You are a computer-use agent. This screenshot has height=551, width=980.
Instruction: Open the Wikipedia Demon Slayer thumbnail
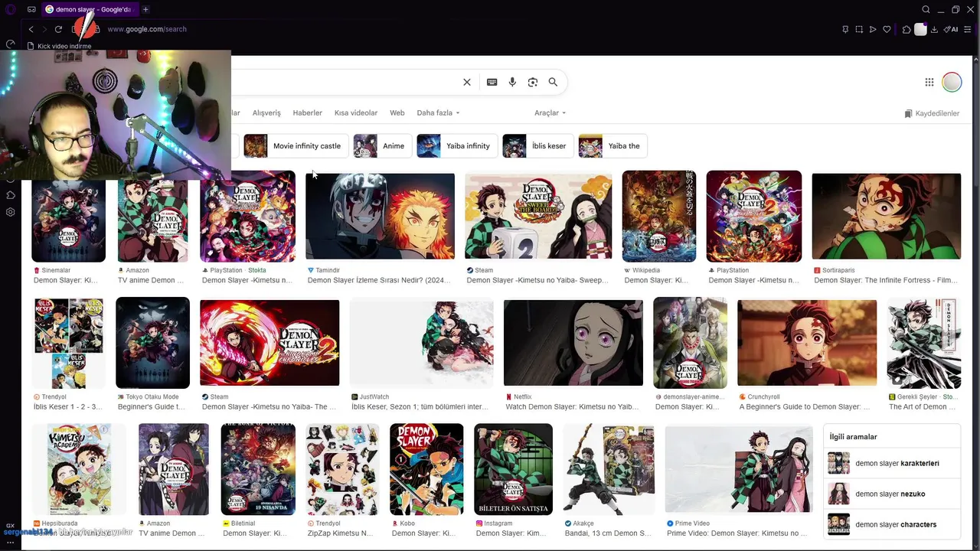(659, 217)
